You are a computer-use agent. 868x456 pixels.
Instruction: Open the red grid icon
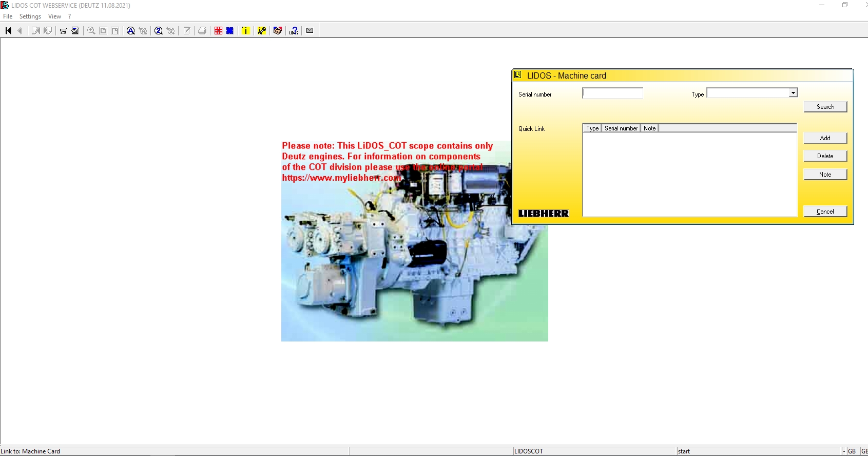[x=218, y=31]
